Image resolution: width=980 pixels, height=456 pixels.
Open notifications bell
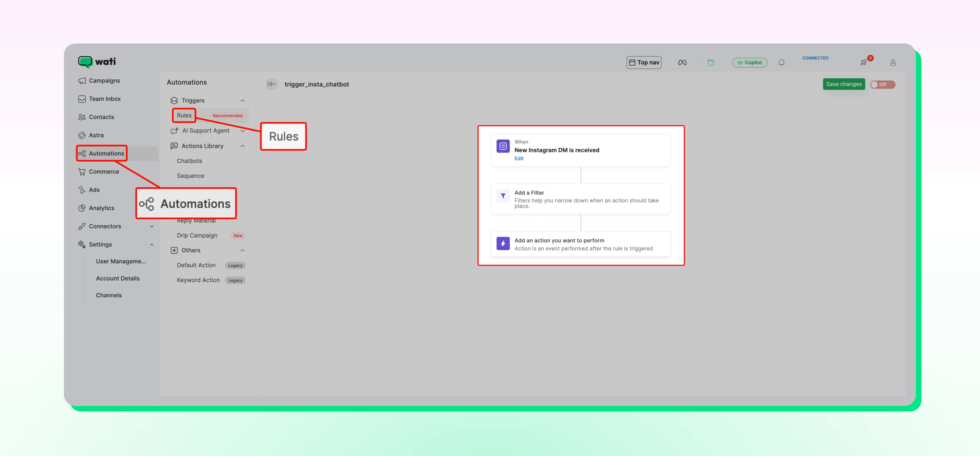point(781,62)
